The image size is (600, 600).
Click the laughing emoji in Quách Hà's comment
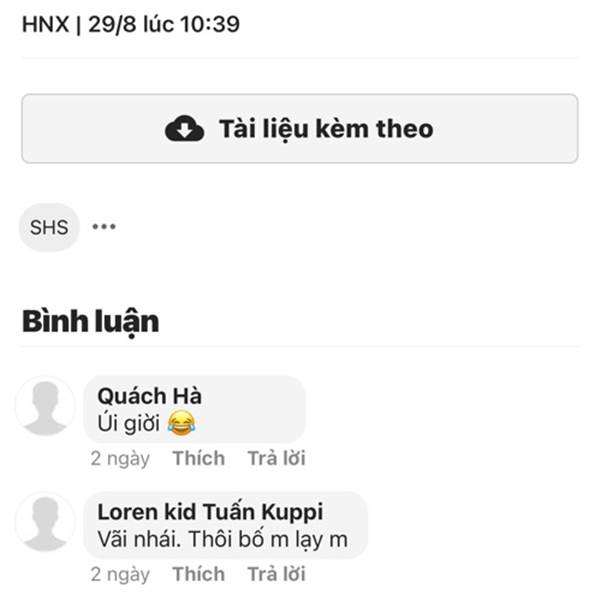[181, 424]
